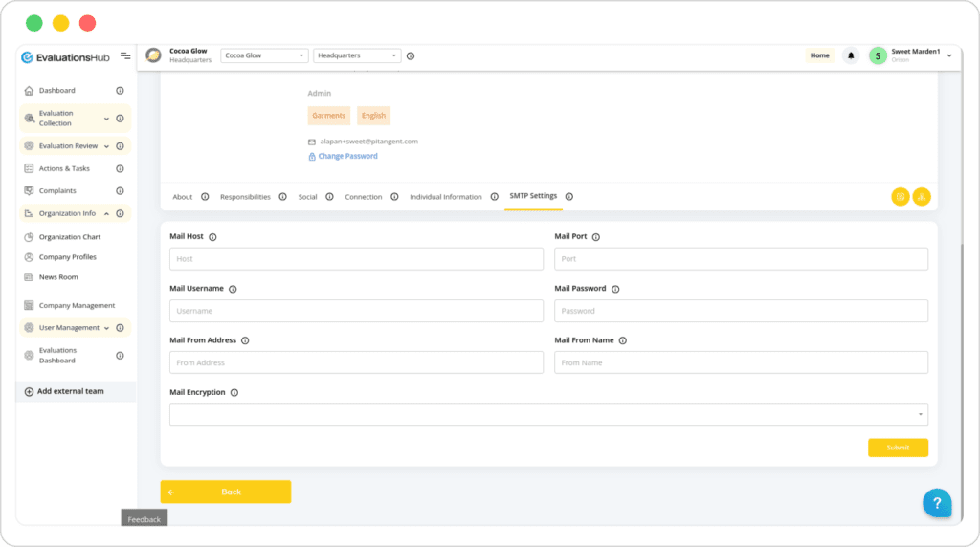Click the Home button

pos(819,55)
